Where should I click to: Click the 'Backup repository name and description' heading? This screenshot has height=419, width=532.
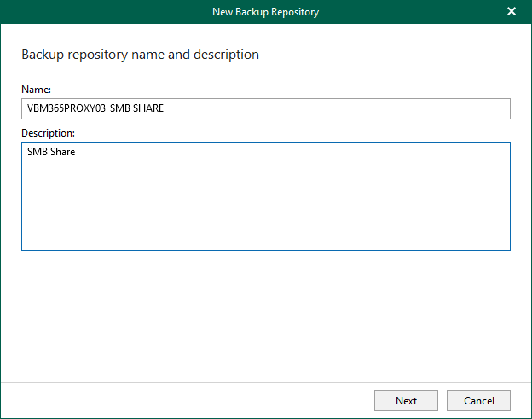coord(140,55)
